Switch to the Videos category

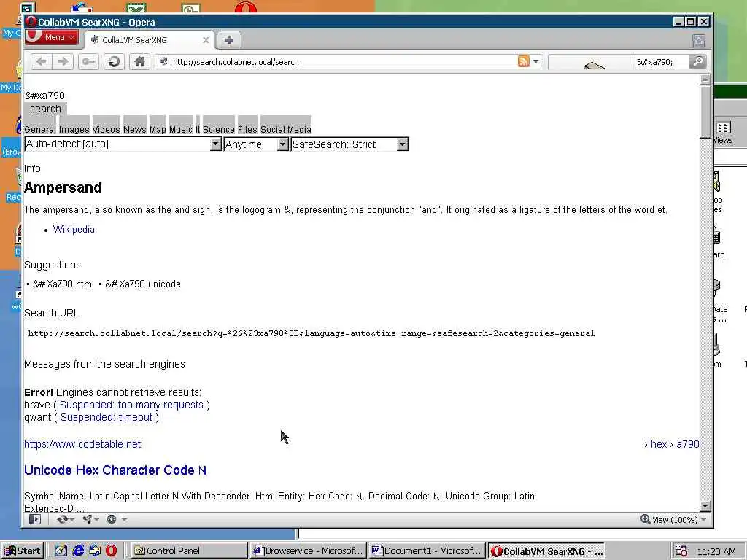pos(107,130)
